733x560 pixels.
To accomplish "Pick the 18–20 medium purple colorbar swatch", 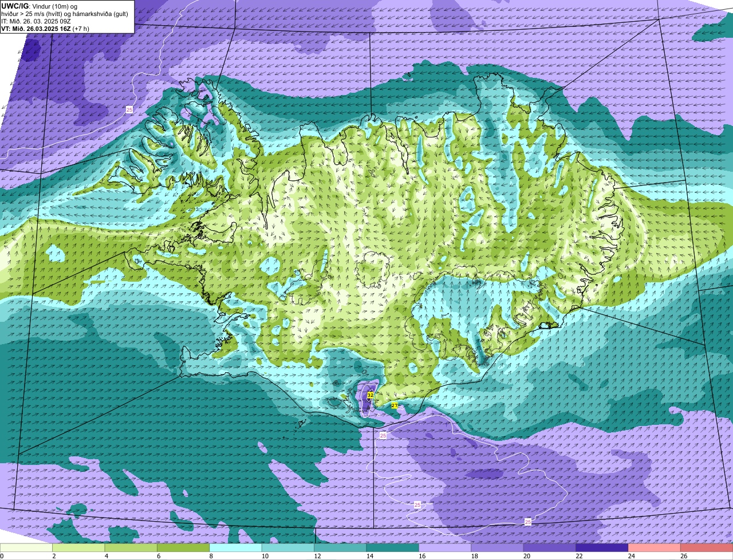I will [497, 548].
